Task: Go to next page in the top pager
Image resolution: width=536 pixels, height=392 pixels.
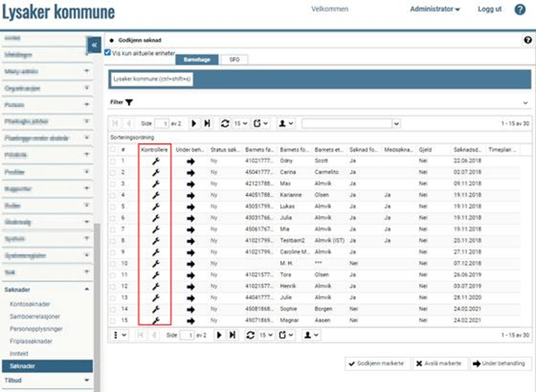Action: 193,123
